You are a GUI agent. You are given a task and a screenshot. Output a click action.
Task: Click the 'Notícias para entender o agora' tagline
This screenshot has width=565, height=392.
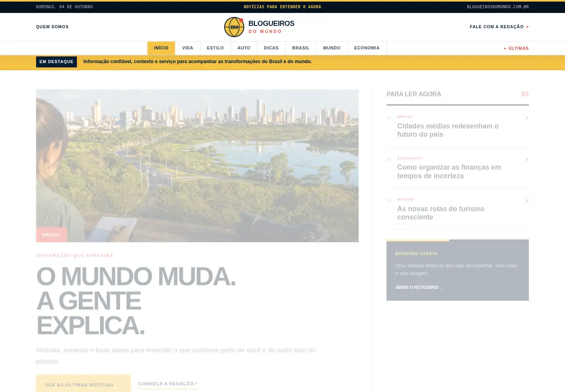(x=282, y=7)
